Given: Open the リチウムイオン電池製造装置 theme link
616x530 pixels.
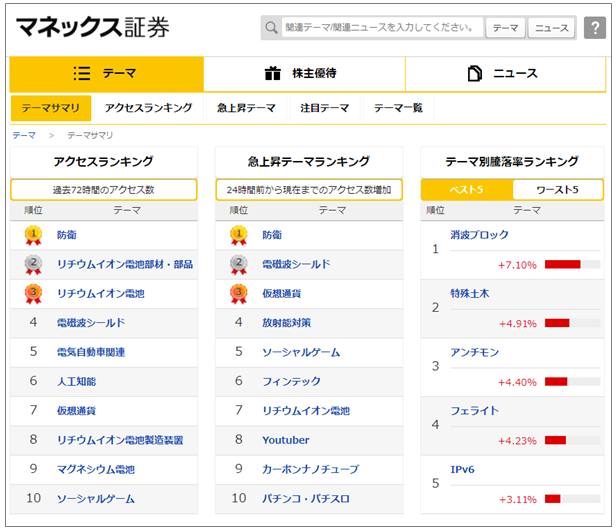Looking at the screenshot, I should (x=120, y=440).
